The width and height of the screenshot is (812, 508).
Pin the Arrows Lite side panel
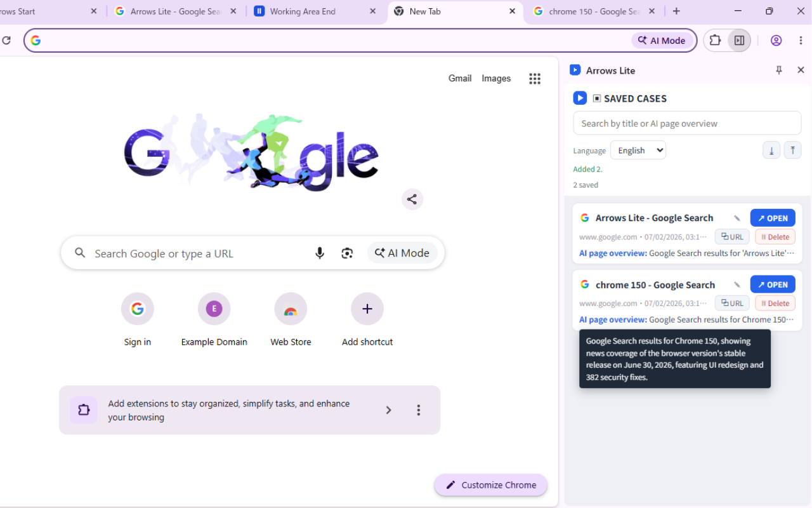[779, 70]
